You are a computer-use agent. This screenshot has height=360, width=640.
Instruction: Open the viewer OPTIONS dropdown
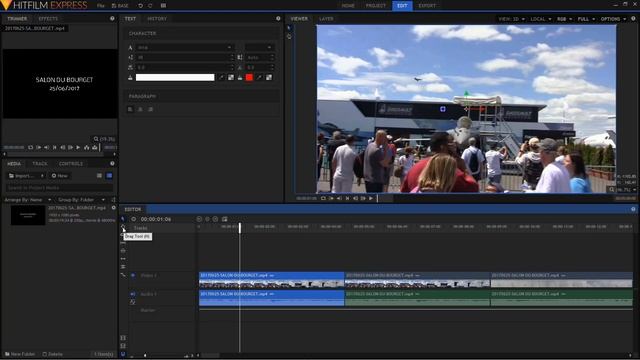pyautogui.click(x=613, y=19)
